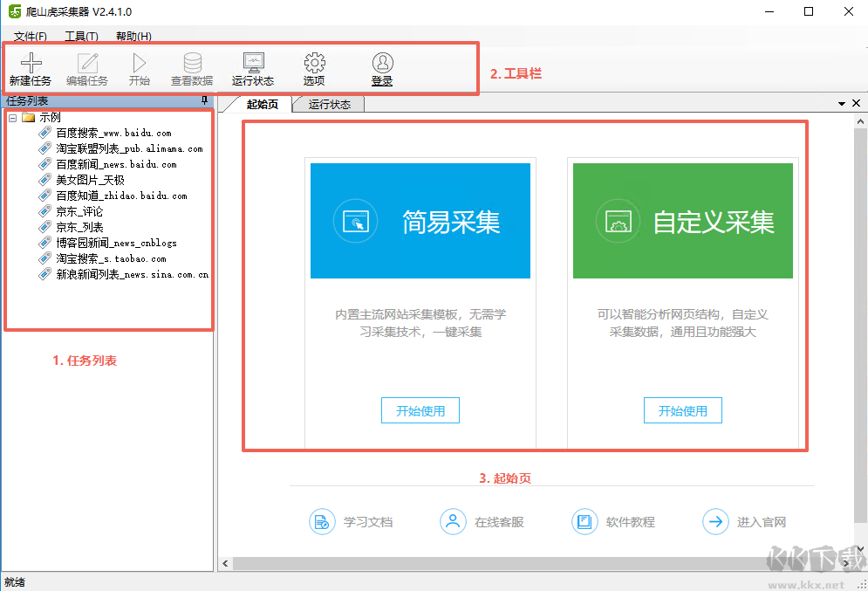The image size is (868, 591).
Task: Minimize the 爬山虎采集器 window
Action: pyautogui.click(x=769, y=11)
